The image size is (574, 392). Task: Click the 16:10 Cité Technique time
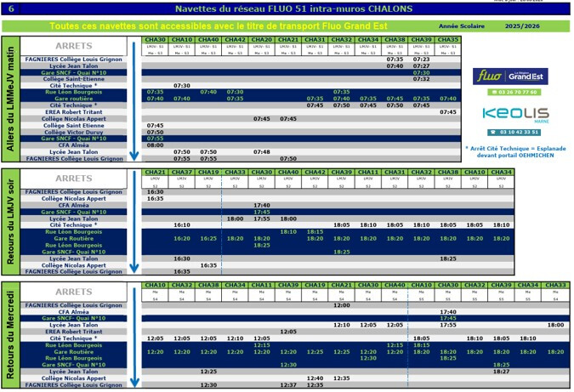point(182,225)
